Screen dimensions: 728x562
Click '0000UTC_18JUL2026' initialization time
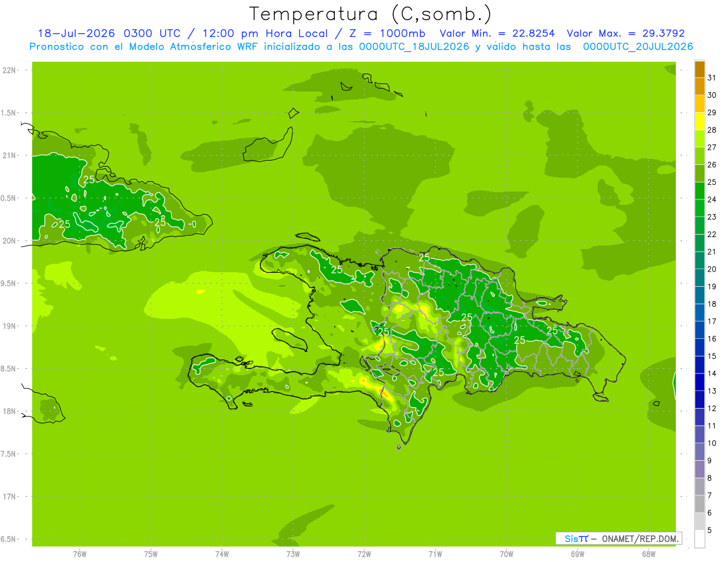[x=414, y=47]
